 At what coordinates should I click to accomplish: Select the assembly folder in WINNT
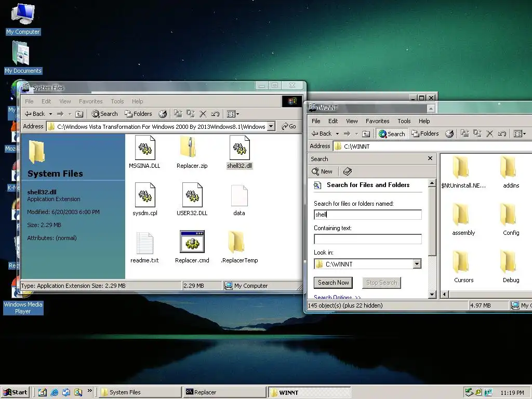click(x=461, y=214)
